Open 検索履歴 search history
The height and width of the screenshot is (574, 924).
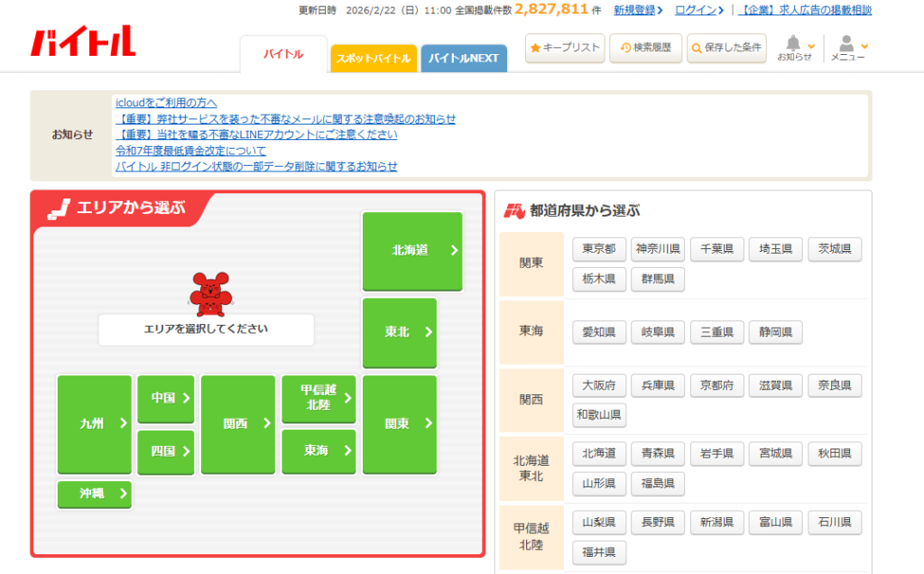coord(645,48)
